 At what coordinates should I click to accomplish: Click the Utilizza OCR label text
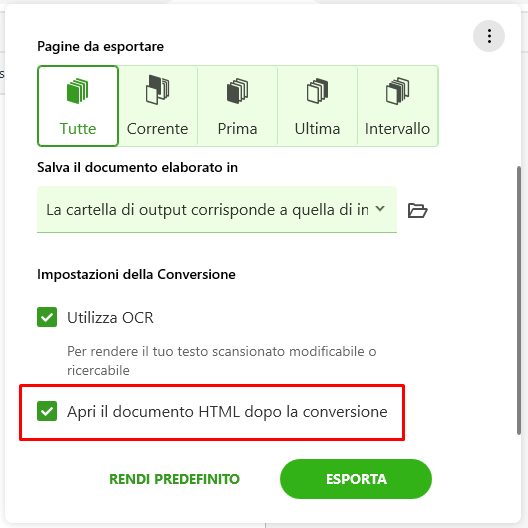(x=110, y=318)
